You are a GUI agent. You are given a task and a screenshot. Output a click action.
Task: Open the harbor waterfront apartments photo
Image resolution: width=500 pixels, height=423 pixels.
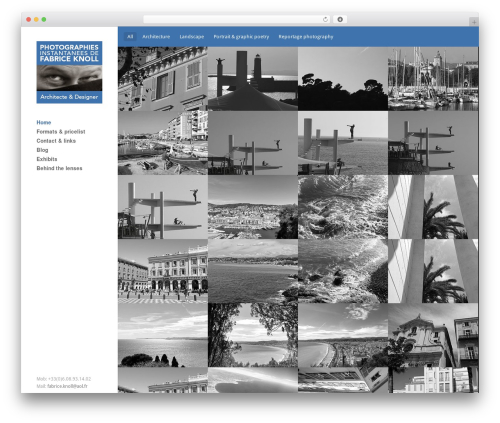point(163,143)
